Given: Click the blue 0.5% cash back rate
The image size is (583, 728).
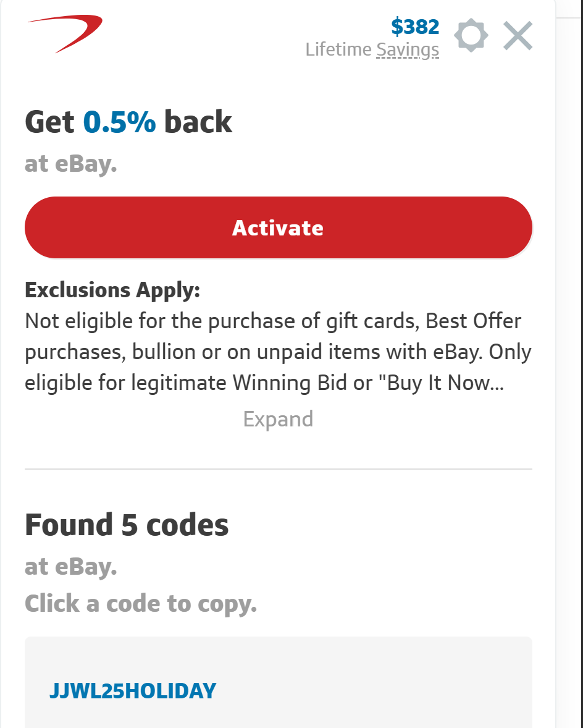Looking at the screenshot, I should 120,122.
